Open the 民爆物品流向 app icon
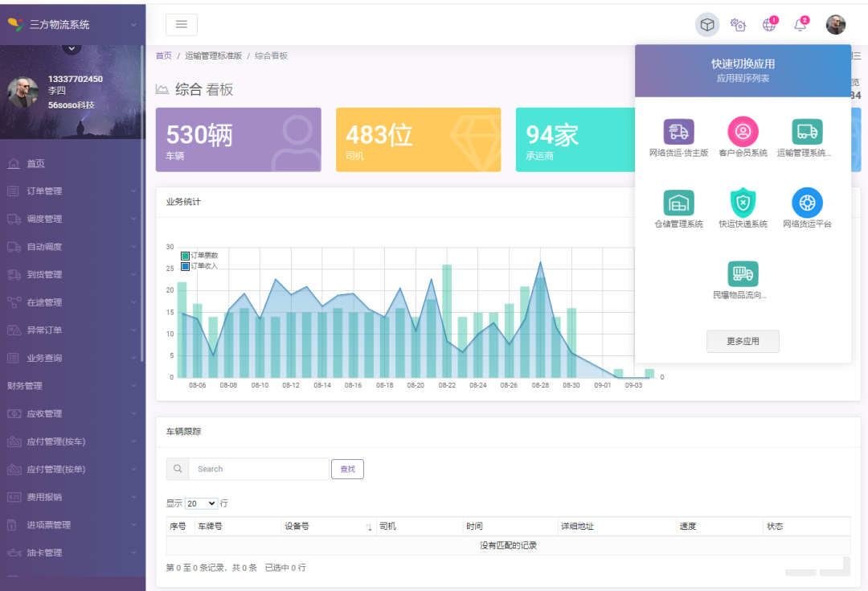 click(743, 274)
